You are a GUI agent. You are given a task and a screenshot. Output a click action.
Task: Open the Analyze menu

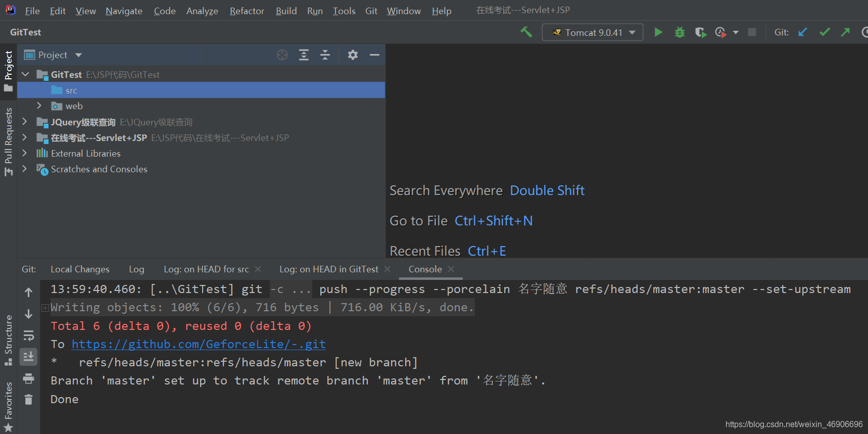(202, 11)
